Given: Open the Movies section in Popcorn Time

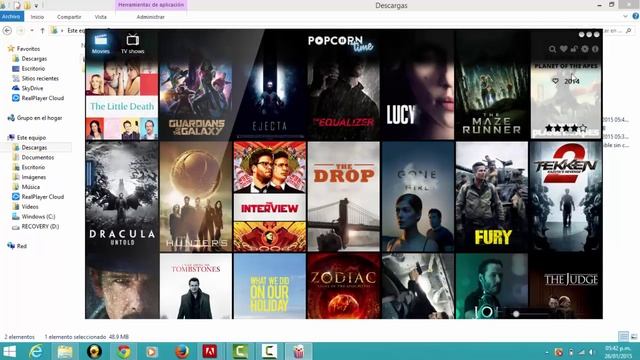Looking at the screenshot, I should point(100,44).
